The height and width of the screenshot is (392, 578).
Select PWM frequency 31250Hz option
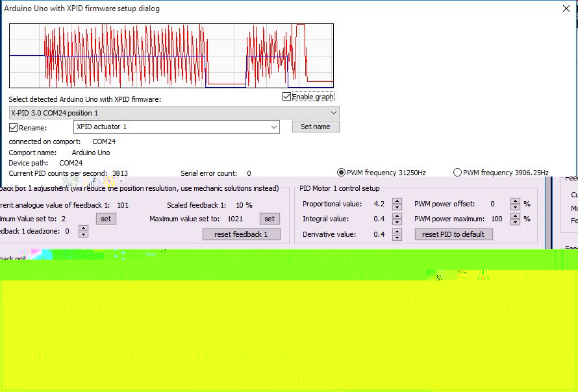(x=342, y=173)
